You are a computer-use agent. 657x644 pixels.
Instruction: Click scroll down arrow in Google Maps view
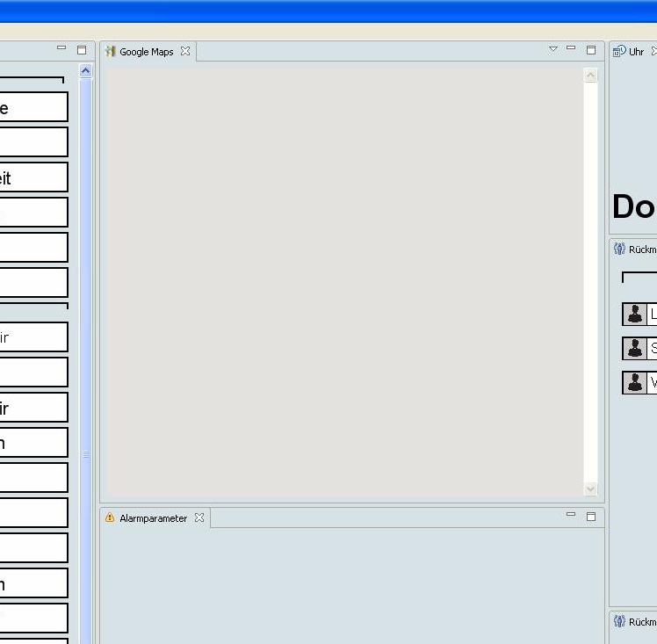click(x=590, y=488)
